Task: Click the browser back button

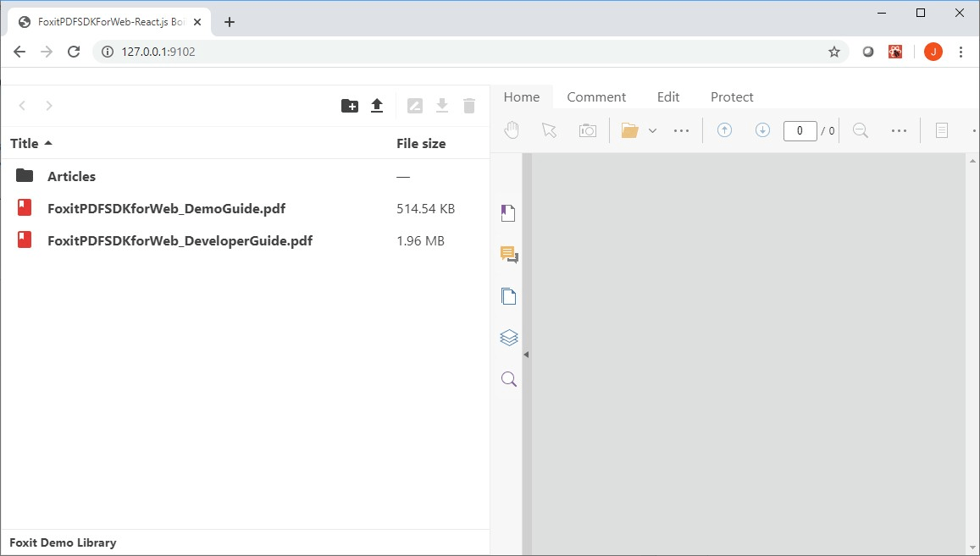Action: click(19, 52)
